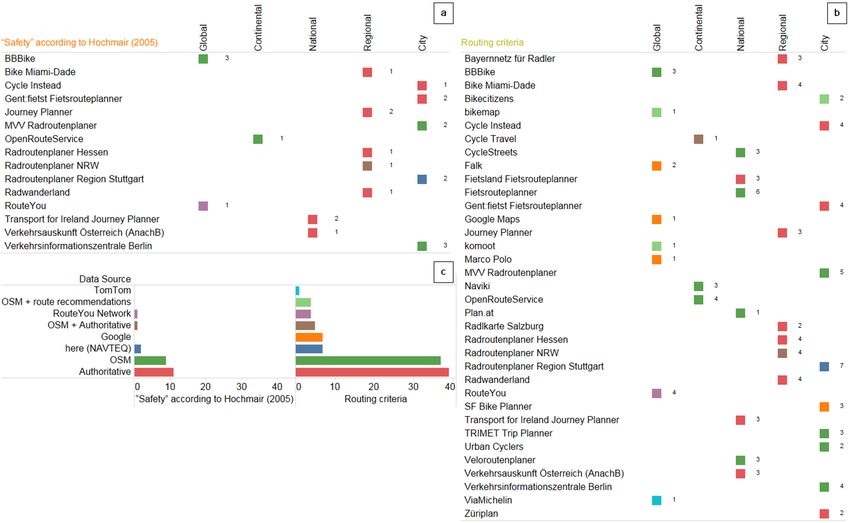Click the "Bayernnetz für Radler" row label
850x523 pixels.
coord(510,59)
